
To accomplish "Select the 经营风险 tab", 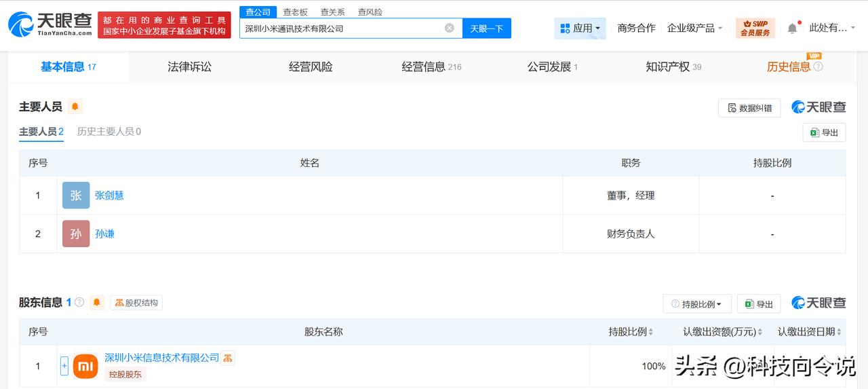I will 311,67.
